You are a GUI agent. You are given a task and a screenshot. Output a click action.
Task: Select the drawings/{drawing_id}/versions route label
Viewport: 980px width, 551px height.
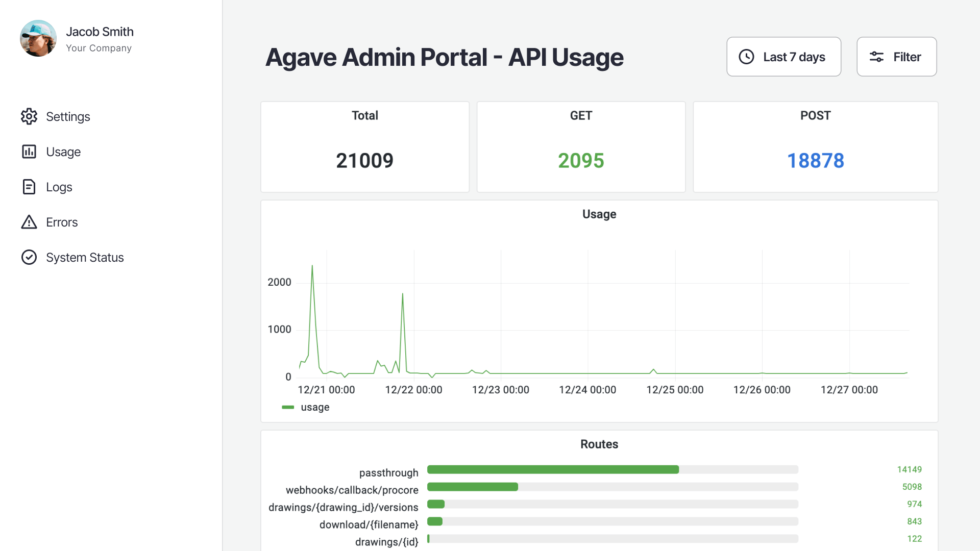pyautogui.click(x=343, y=508)
